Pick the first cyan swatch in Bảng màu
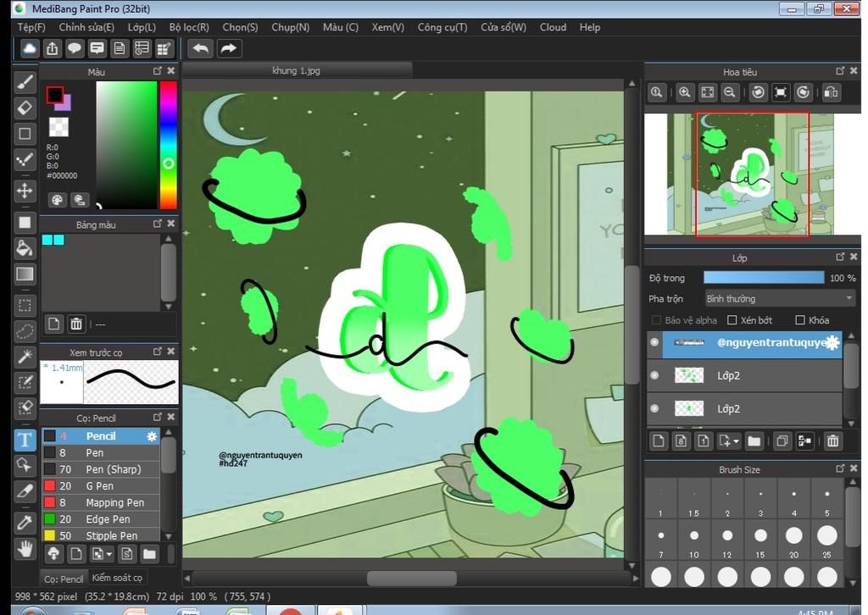868x615 pixels. pos(47,240)
